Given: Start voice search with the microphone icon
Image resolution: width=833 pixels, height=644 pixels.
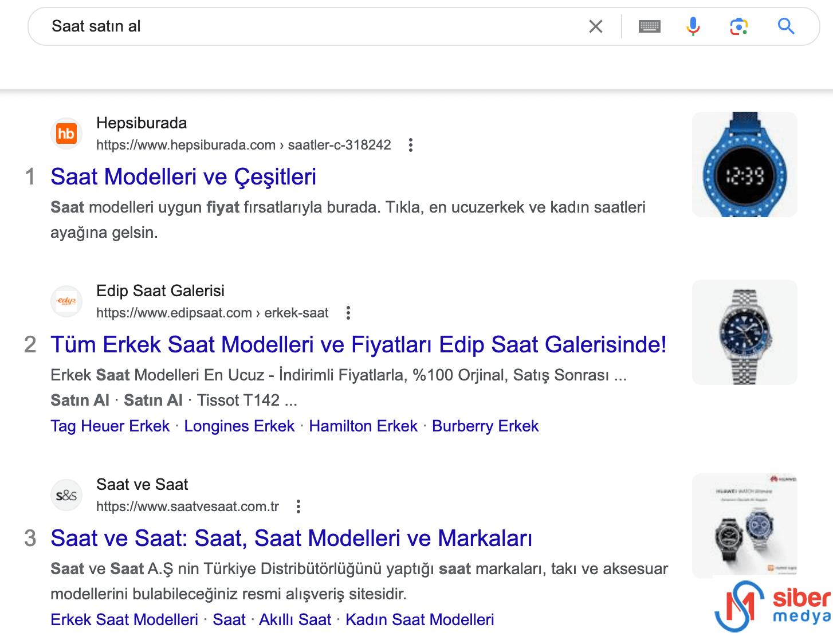Looking at the screenshot, I should (x=693, y=26).
